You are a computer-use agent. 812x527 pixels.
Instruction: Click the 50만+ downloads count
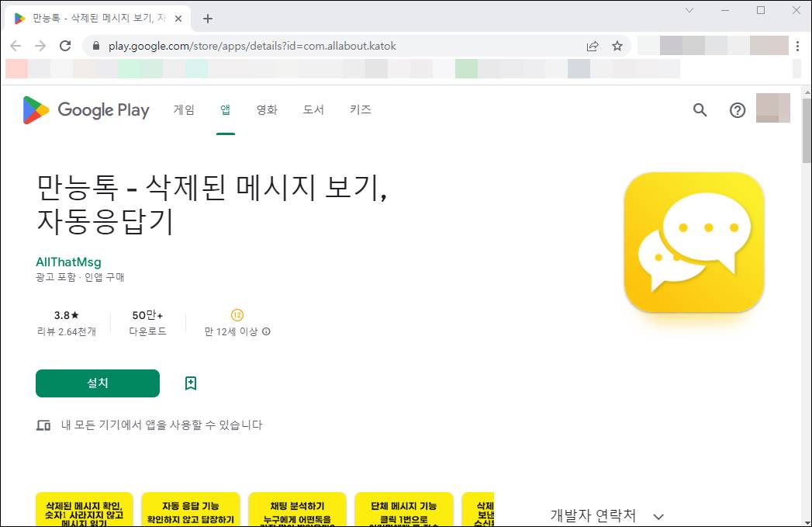147,315
